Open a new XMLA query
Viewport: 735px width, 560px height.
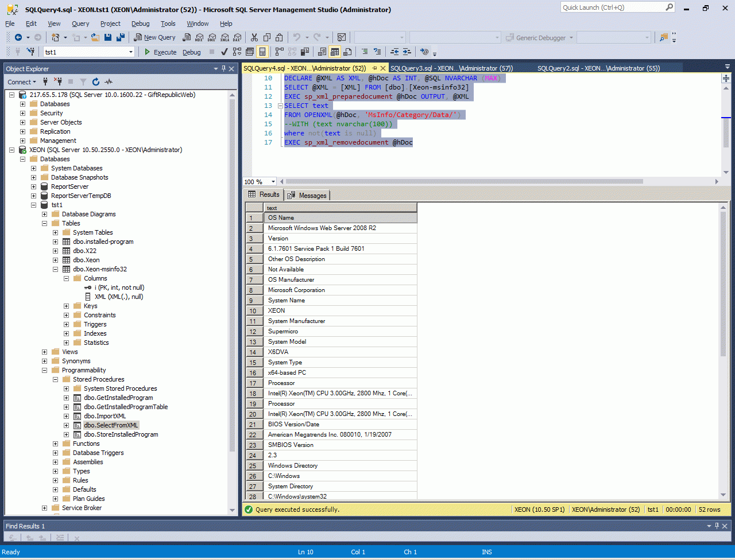coord(224,37)
